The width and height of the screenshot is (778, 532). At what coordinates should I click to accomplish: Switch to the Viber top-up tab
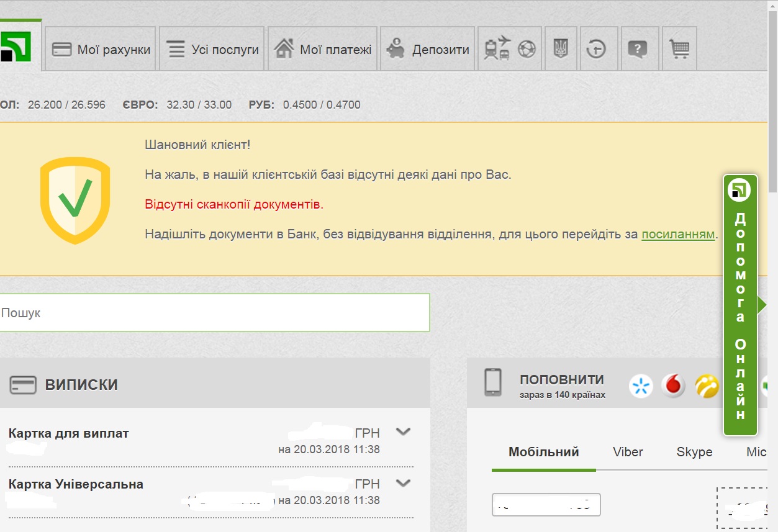click(x=628, y=452)
